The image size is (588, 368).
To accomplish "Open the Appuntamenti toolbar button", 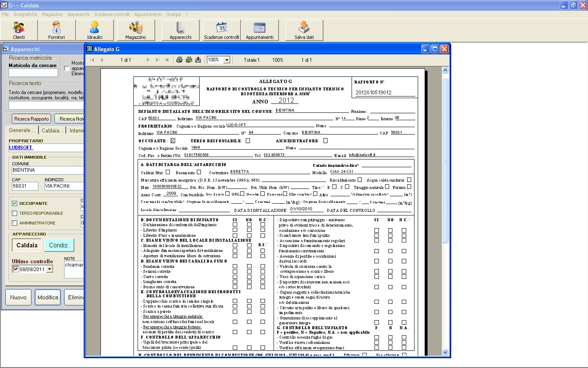I will pos(260,30).
